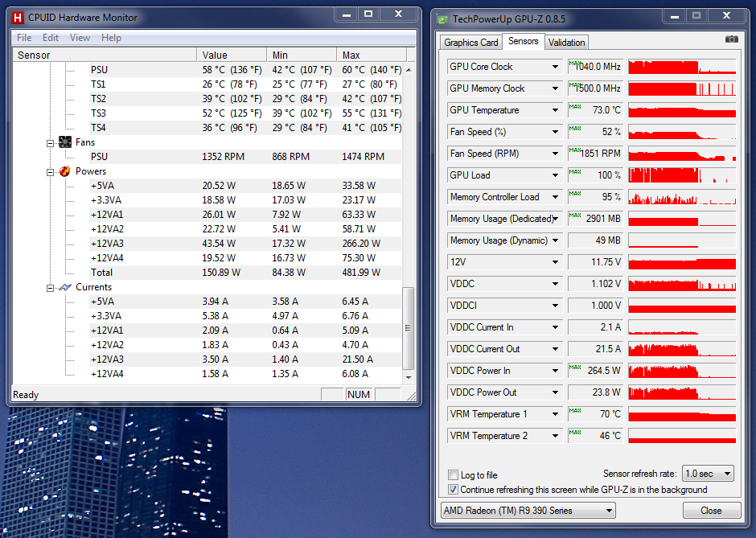Collapse the Currents tree node

pos(50,288)
